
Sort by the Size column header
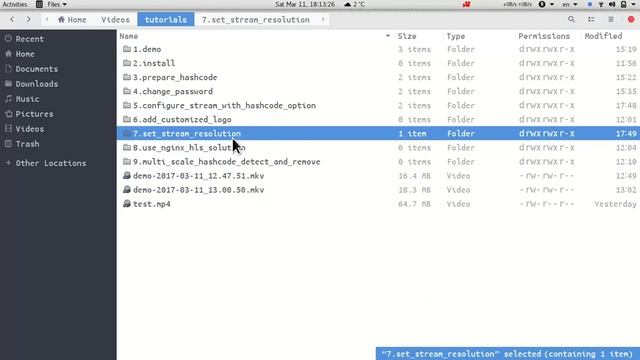(x=407, y=36)
